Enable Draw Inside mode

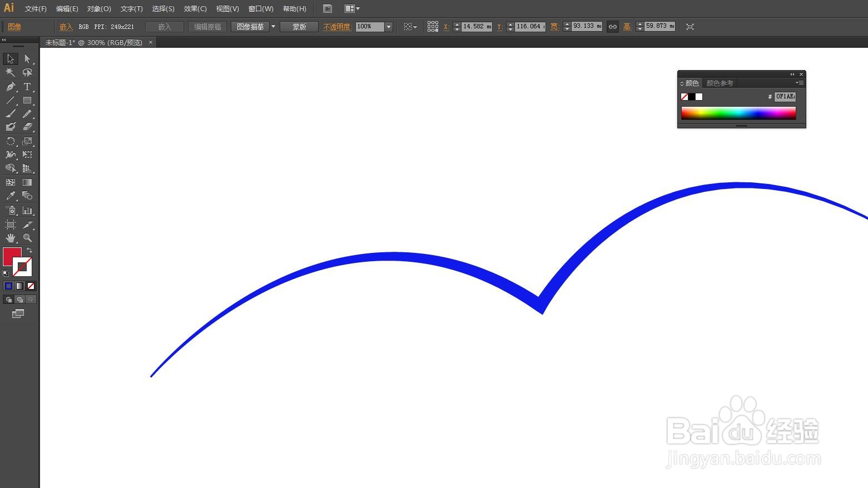click(x=31, y=300)
